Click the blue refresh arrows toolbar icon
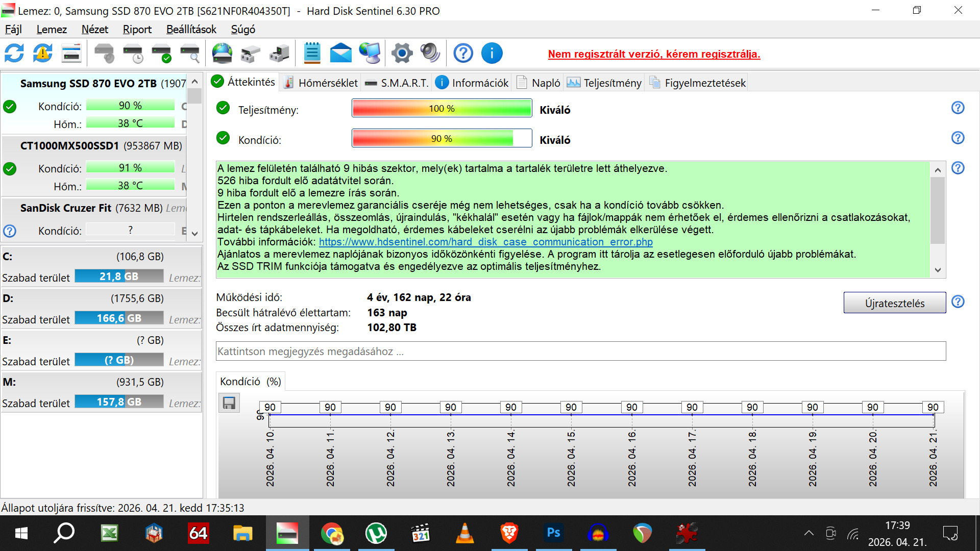Image resolution: width=980 pixels, height=551 pixels. tap(14, 53)
